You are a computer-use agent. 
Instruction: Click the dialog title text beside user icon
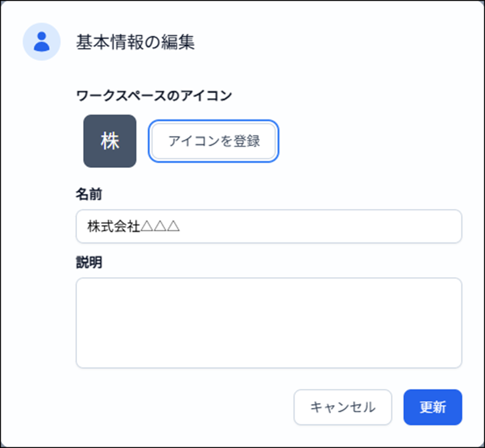click(135, 42)
